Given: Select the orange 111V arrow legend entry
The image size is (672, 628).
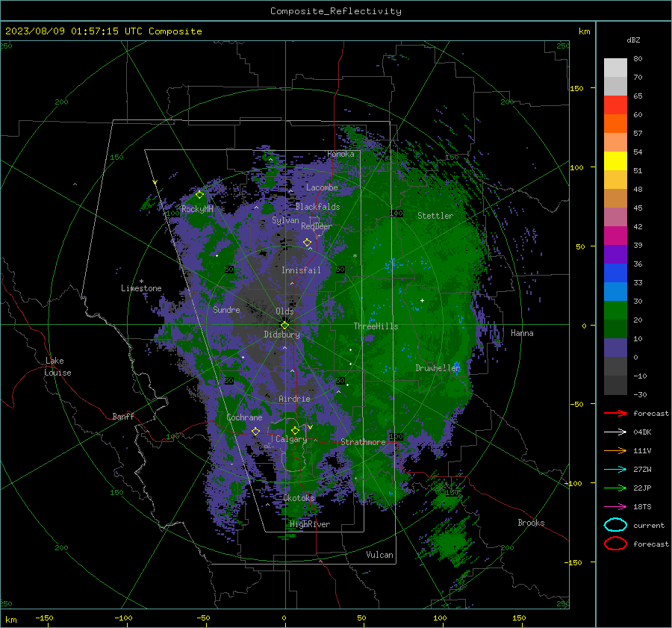Looking at the screenshot, I should (615, 450).
